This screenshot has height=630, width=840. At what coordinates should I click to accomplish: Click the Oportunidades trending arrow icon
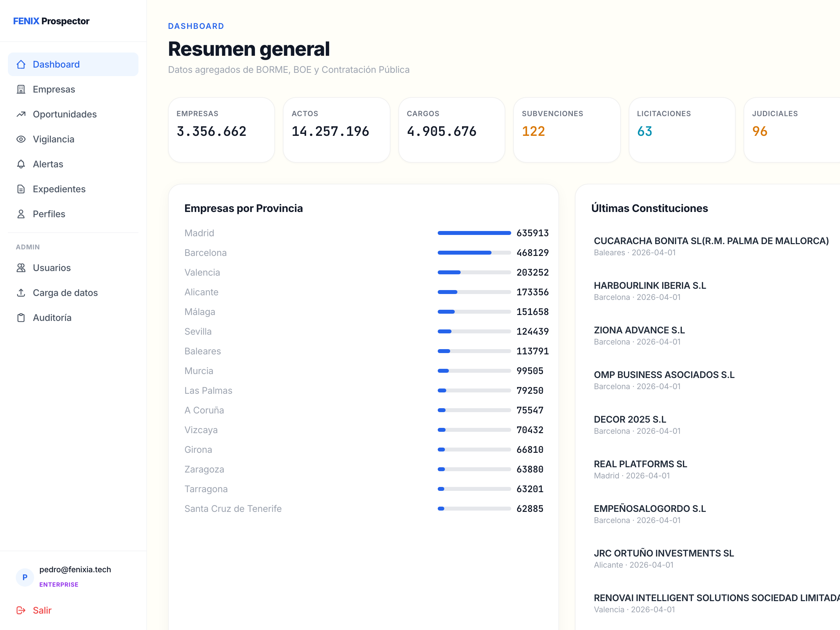[21, 114]
